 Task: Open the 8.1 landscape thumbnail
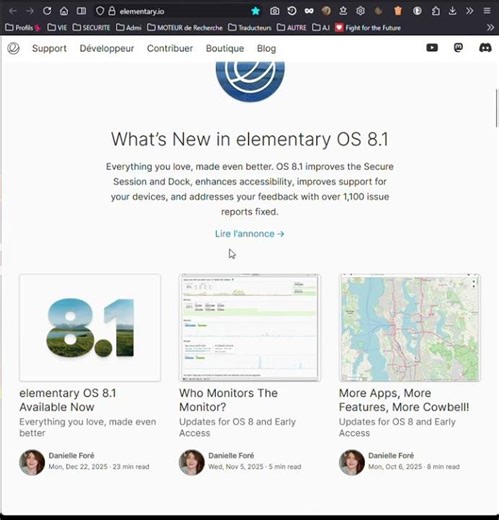click(90, 328)
